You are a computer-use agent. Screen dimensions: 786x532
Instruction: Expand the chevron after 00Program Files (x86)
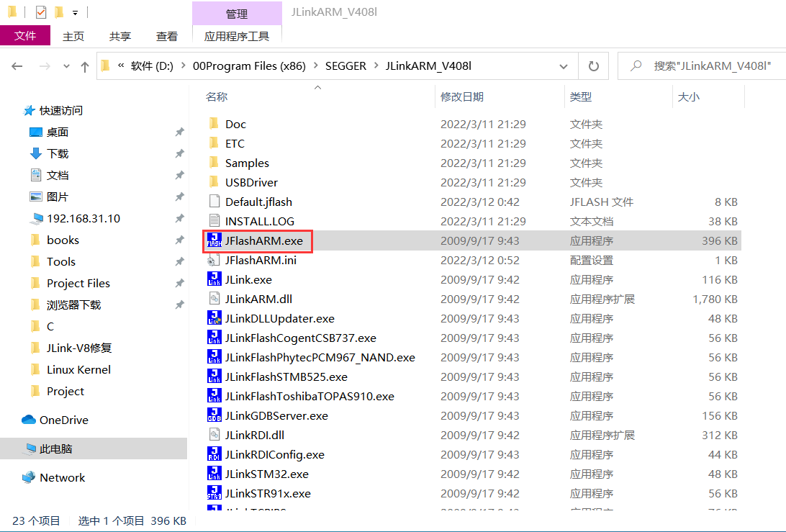316,66
